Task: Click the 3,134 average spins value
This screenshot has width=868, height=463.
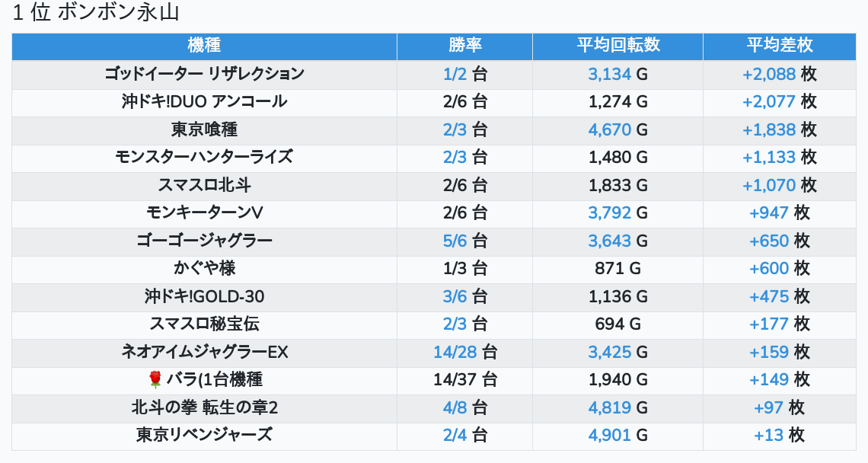Action: click(x=609, y=74)
